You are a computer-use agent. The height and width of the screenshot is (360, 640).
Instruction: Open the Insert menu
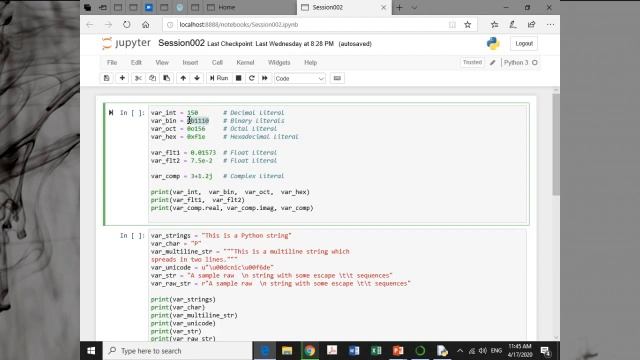pyautogui.click(x=190, y=62)
